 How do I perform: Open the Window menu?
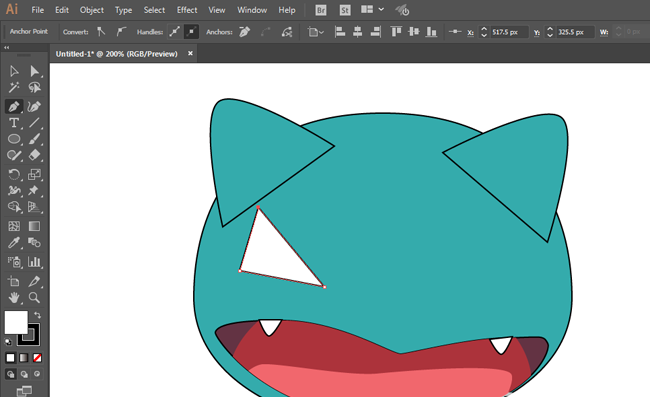252,10
